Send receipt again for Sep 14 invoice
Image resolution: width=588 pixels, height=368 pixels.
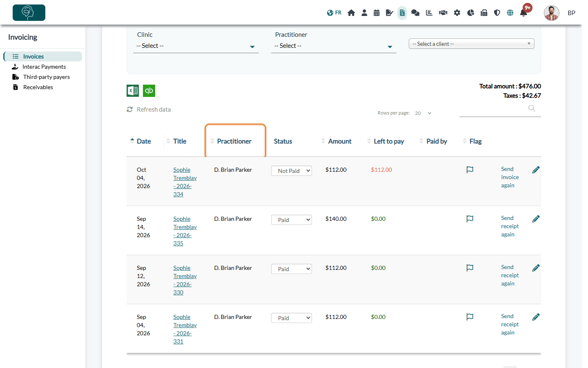[510, 226]
